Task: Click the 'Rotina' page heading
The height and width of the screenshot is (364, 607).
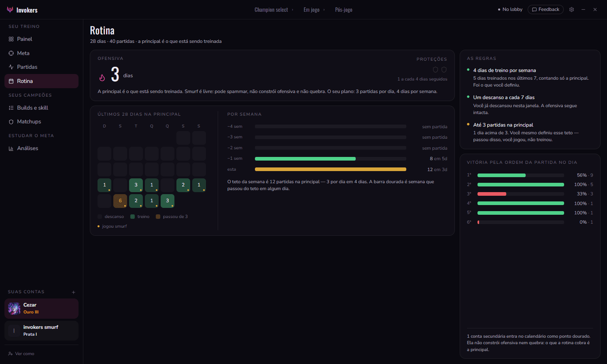Action: 102,30
